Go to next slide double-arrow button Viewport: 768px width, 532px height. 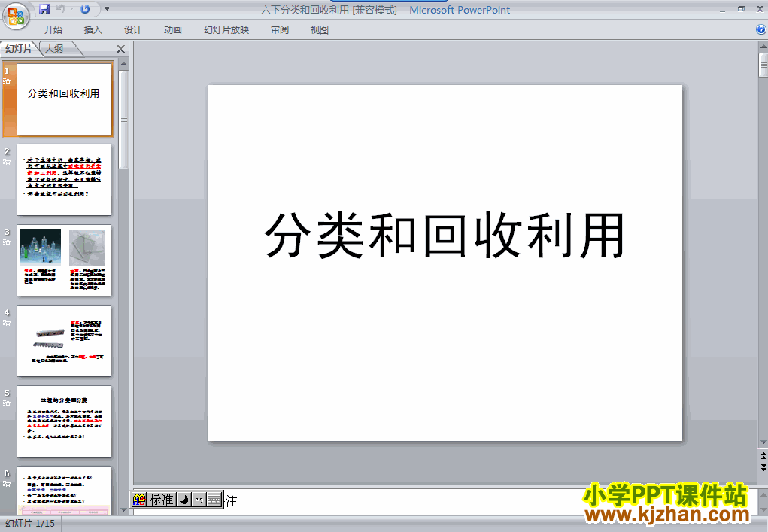[763, 467]
